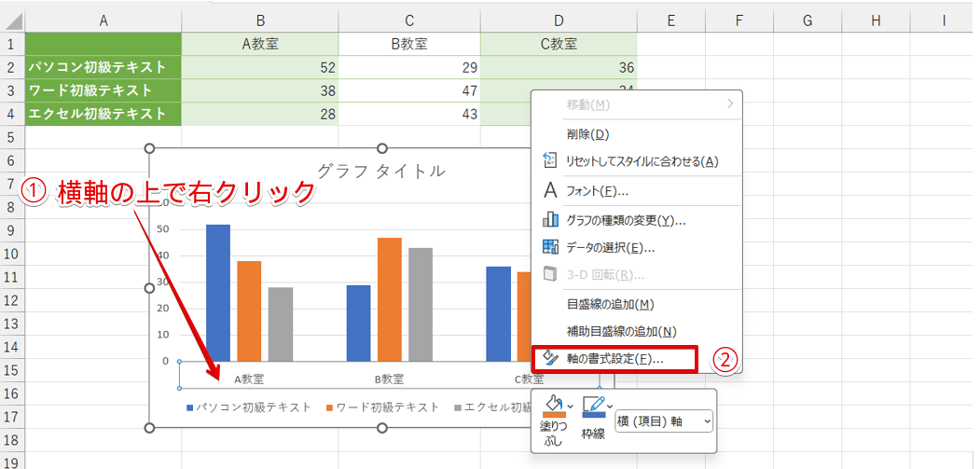Click the A教室 horizontal axis label
Screen dimensions: 980x469
(248, 379)
